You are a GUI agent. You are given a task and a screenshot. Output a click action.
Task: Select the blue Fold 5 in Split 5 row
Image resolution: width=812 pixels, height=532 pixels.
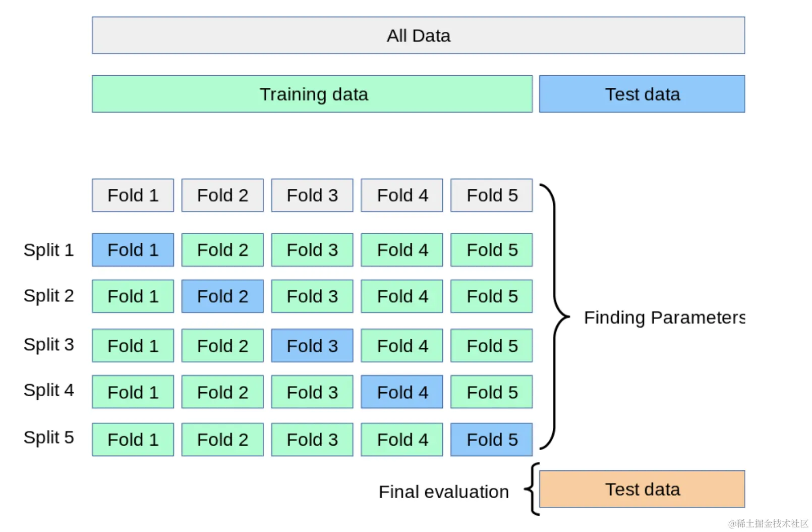click(x=491, y=440)
